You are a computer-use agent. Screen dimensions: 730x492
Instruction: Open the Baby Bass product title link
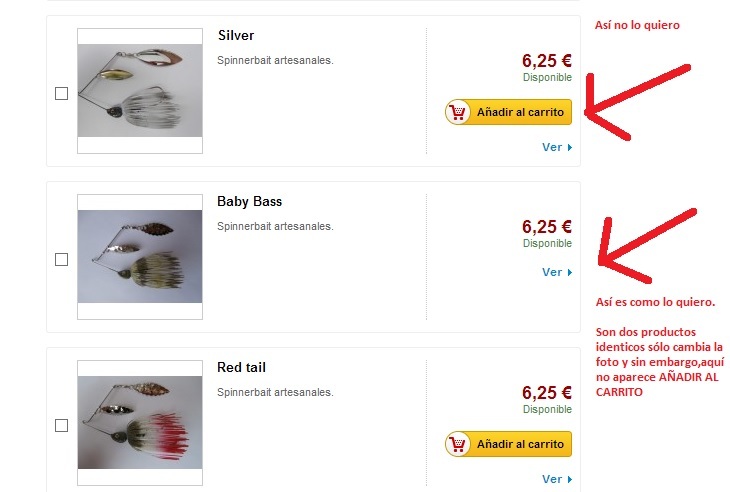pos(250,202)
